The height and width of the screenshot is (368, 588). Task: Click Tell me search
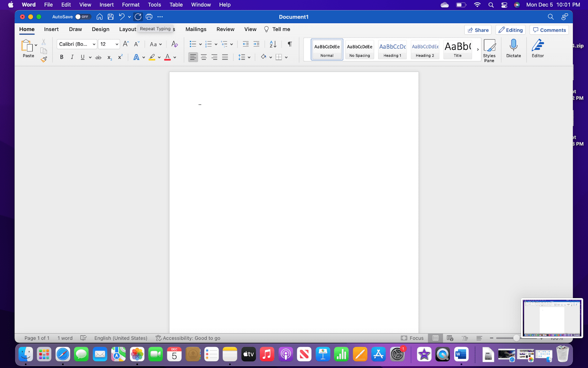277,29
